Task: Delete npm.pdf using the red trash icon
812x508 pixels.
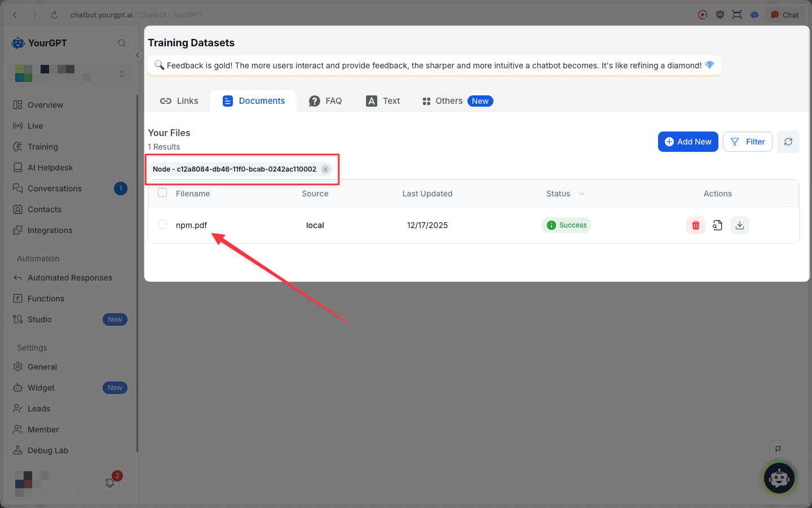Action: (x=695, y=225)
